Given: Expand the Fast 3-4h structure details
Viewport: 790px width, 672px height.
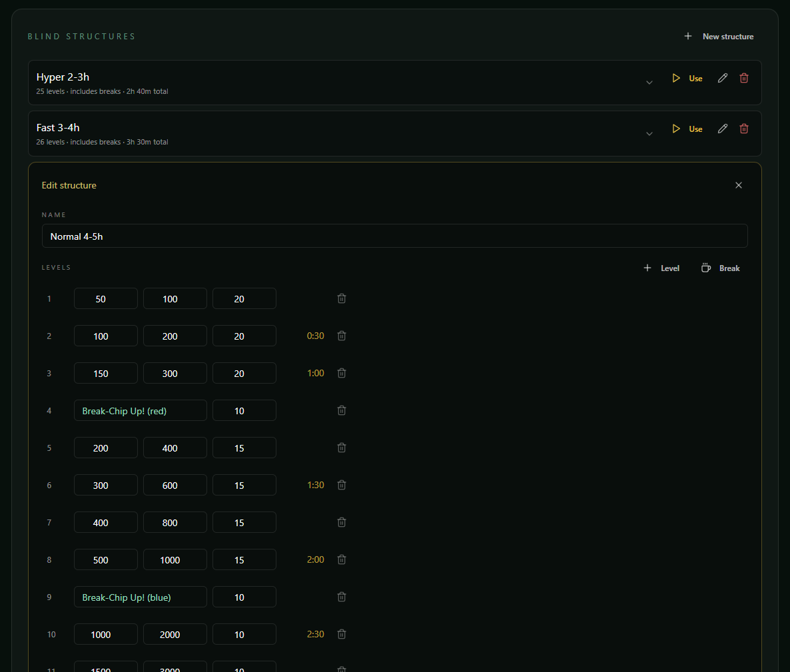Looking at the screenshot, I should click(649, 133).
